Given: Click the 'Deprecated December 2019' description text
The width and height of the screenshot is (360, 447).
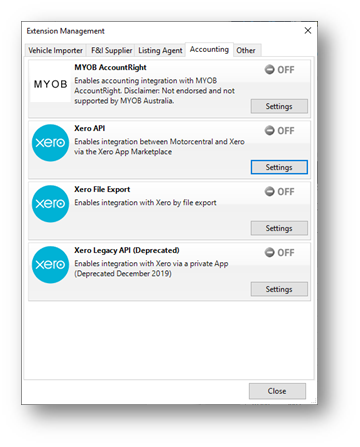Looking at the screenshot, I should click(151, 269).
